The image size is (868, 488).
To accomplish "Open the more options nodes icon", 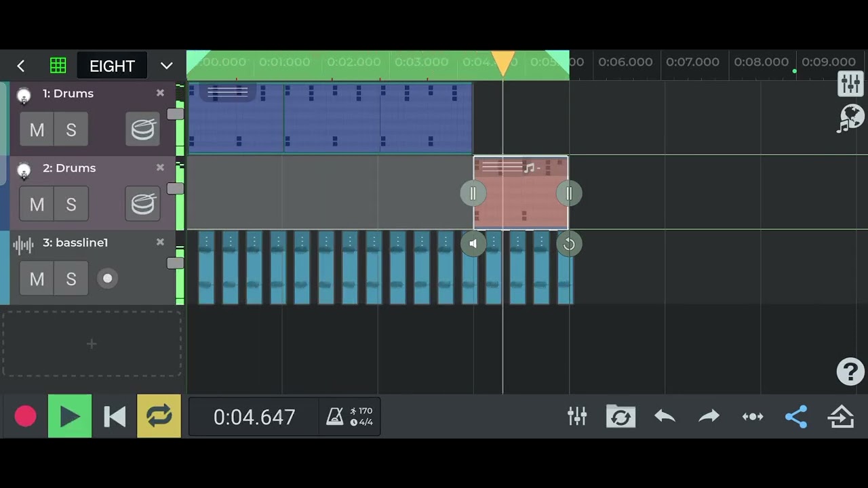I will pos(753,416).
